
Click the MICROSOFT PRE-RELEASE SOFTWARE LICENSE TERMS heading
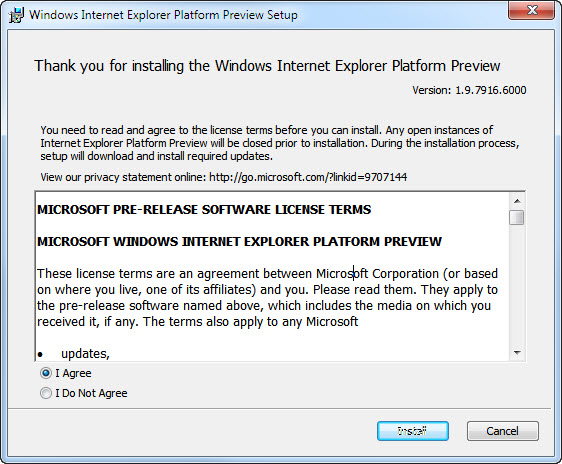204,210
